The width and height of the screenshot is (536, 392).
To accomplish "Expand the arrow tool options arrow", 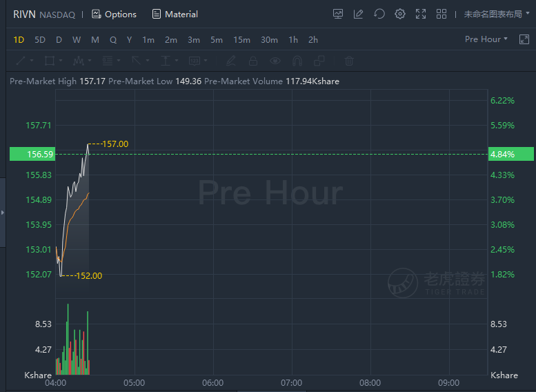I will coord(148,61).
